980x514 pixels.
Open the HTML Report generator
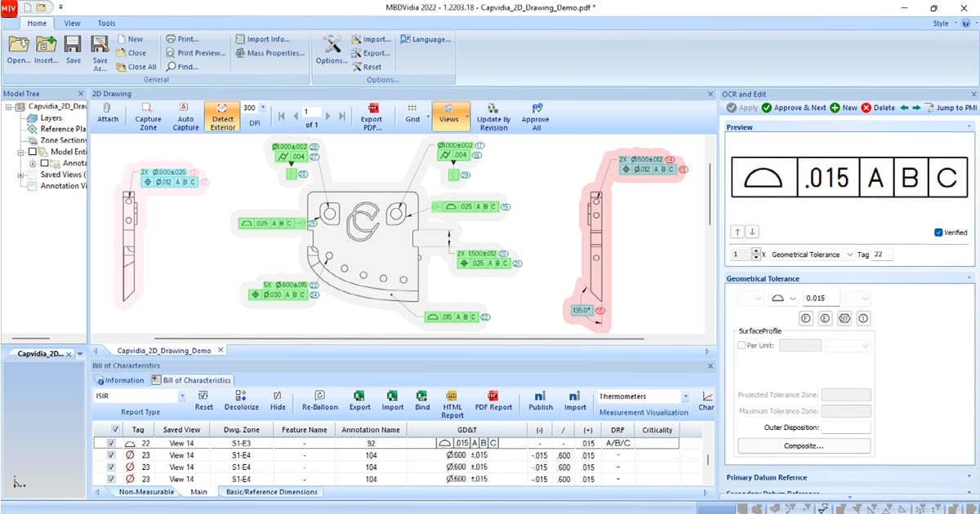pos(452,400)
